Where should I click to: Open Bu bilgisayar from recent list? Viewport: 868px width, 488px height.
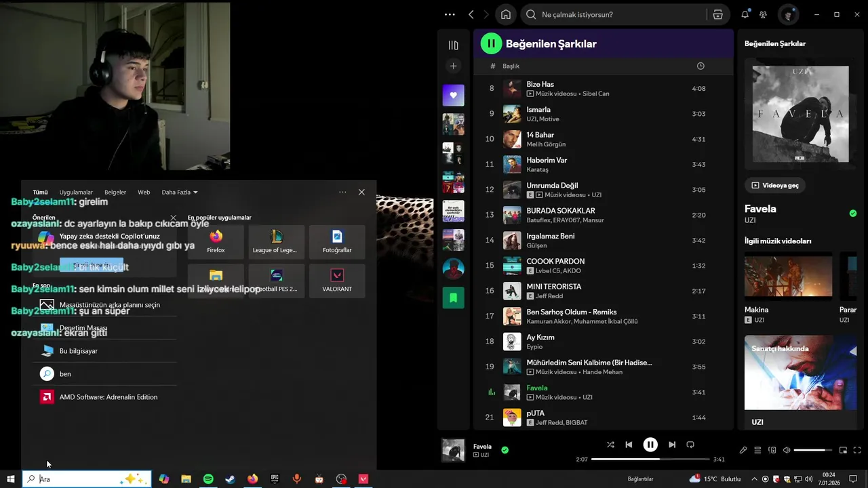pos(104,351)
